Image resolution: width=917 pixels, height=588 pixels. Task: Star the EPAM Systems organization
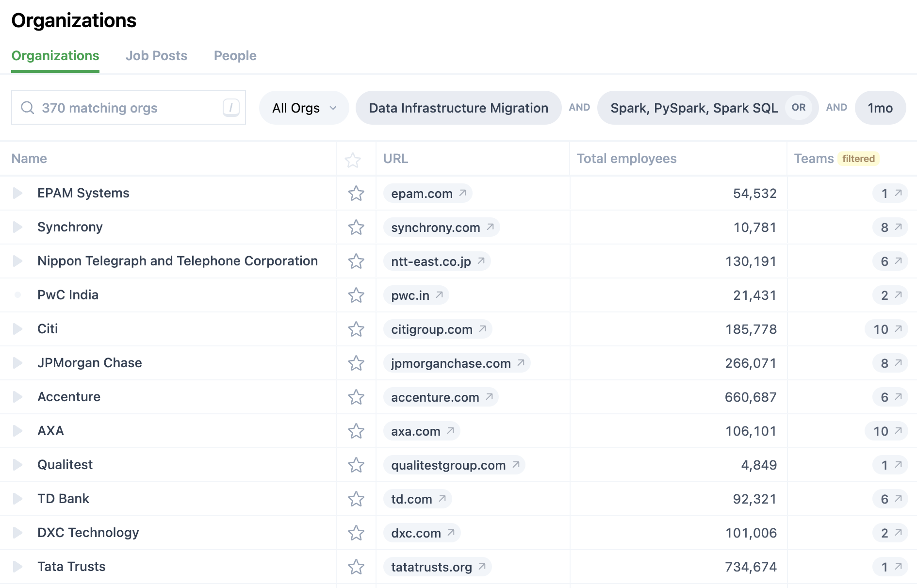(x=356, y=194)
